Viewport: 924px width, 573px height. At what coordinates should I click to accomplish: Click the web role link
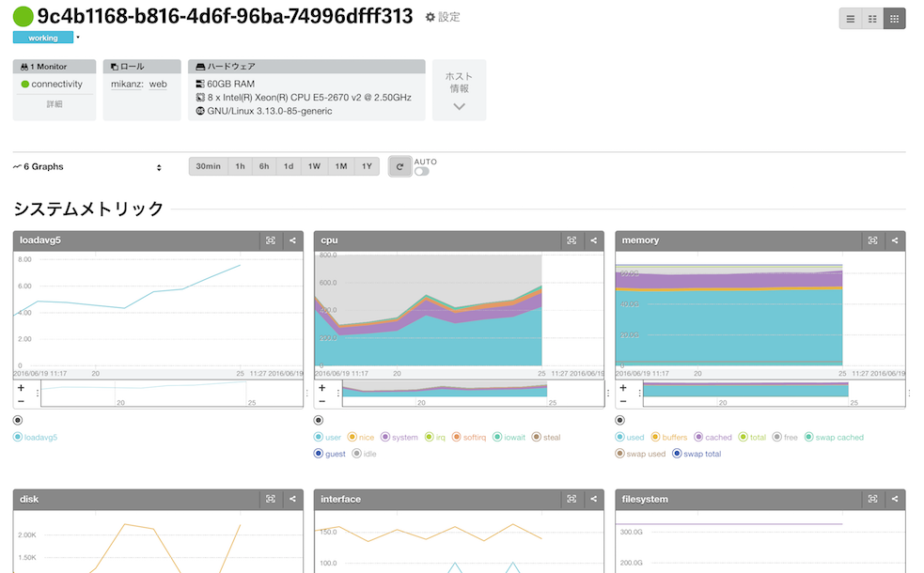[158, 85]
